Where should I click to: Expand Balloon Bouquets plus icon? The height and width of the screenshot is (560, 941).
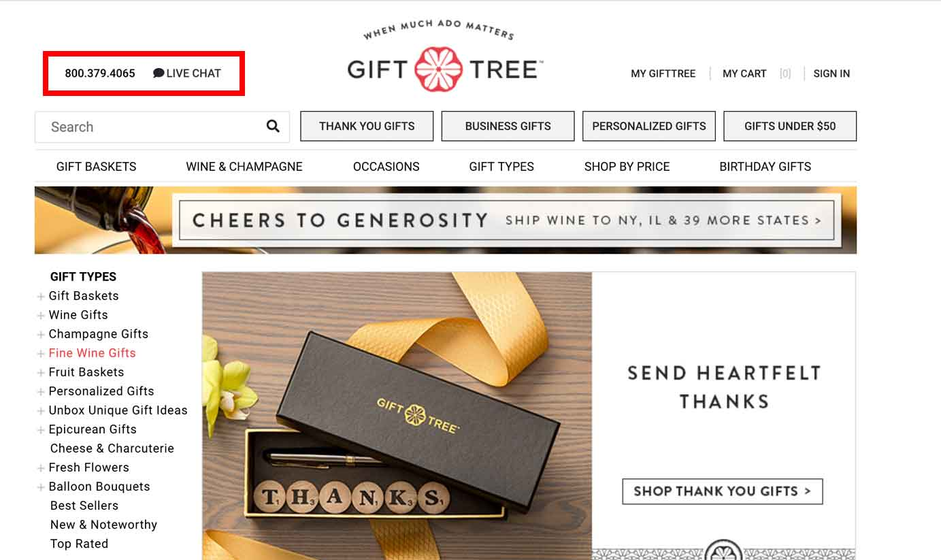[x=42, y=487]
